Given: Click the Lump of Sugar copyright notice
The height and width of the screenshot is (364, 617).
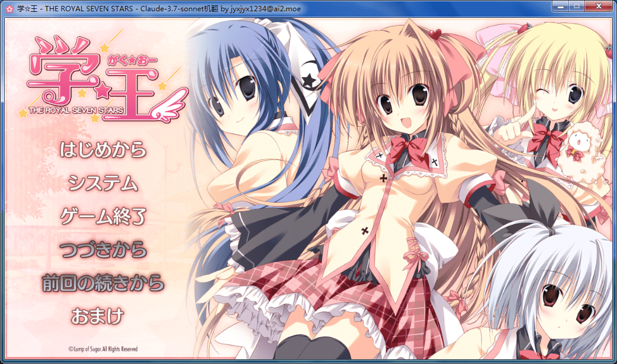Looking at the screenshot, I should point(103,349).
